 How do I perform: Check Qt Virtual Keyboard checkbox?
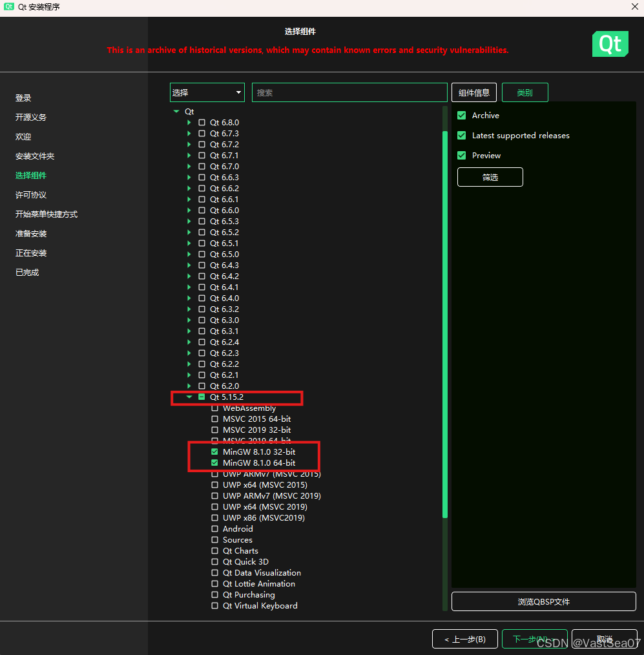coord(214,606)
